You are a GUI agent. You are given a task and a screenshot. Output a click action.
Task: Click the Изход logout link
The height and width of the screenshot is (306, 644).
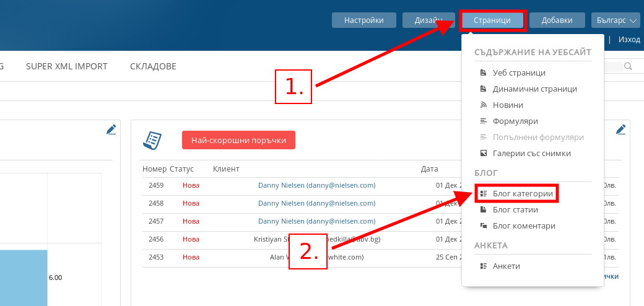(629, 40)
